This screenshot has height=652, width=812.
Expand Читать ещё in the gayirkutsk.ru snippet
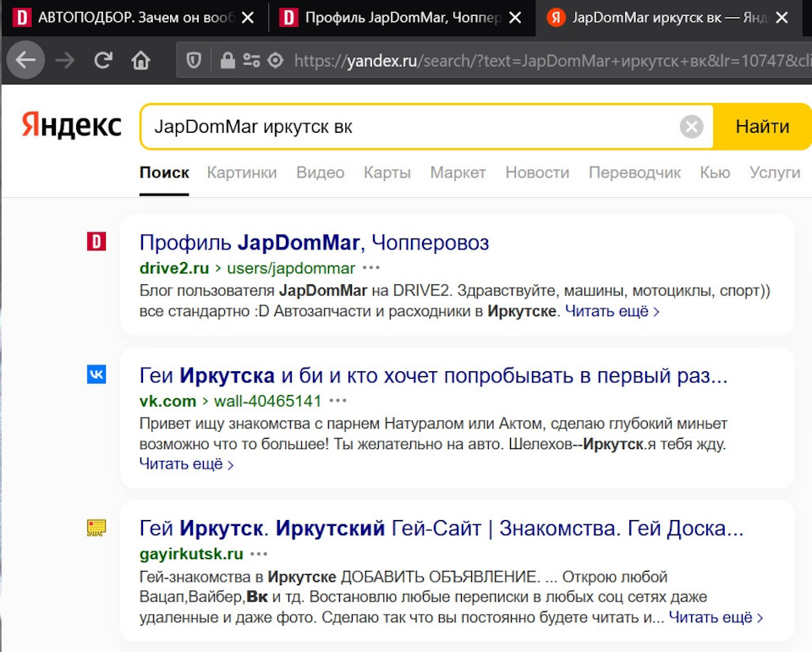coord(716,617)
